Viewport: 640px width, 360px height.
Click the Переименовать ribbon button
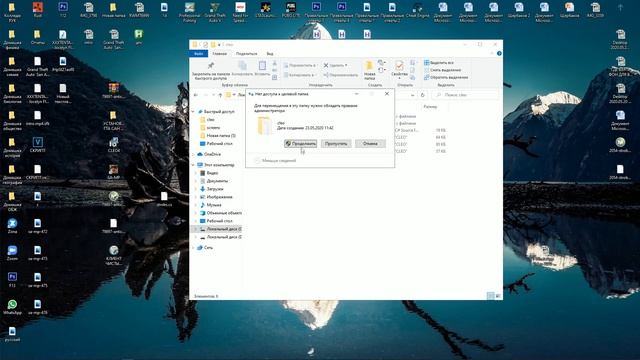[341, 75]
